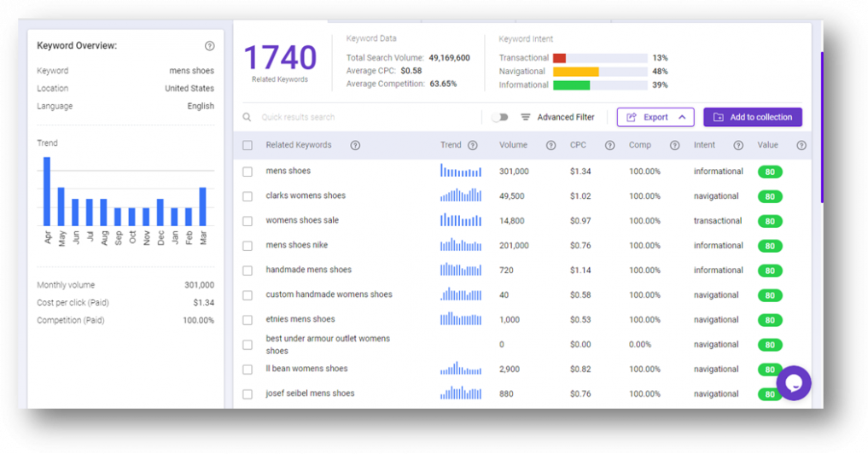Check the box for etnies mens shoes
The image size is (868, 454).
click(x=248, y=320)
